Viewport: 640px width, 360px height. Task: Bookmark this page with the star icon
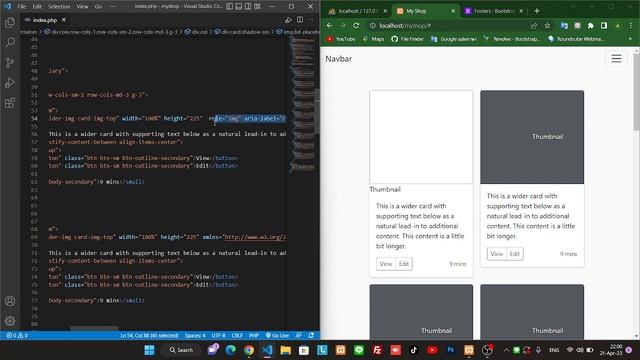click(x=547, y=26)
